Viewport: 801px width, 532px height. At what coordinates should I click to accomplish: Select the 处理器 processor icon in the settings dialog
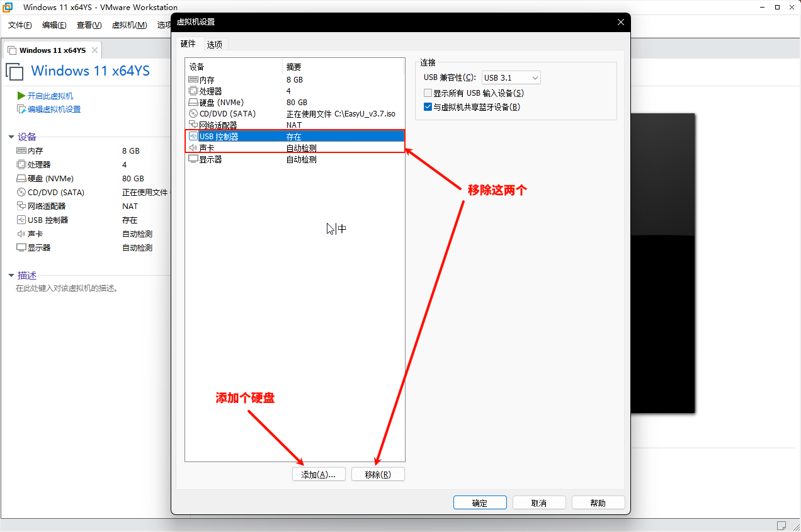click(193, 91)
